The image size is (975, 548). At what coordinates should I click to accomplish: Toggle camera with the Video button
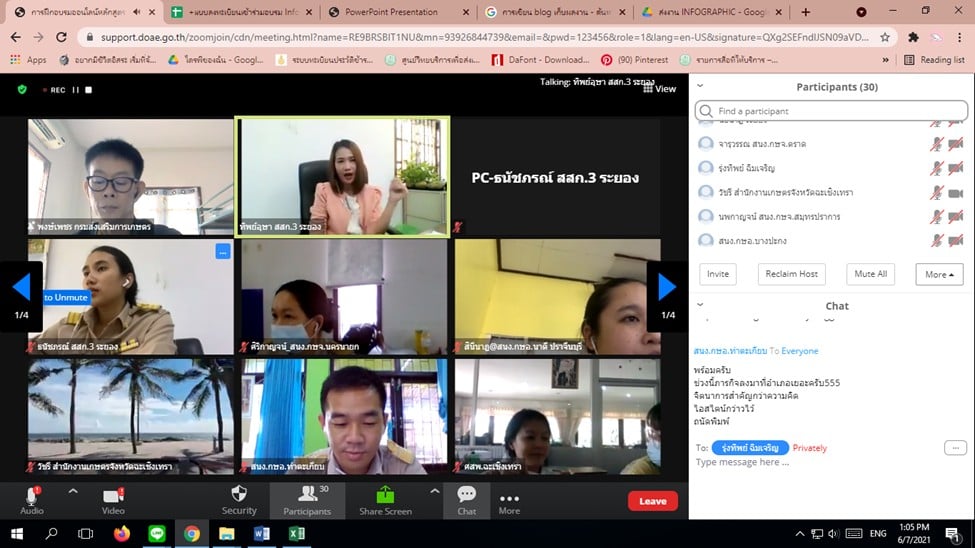click(x=113, y=495)
